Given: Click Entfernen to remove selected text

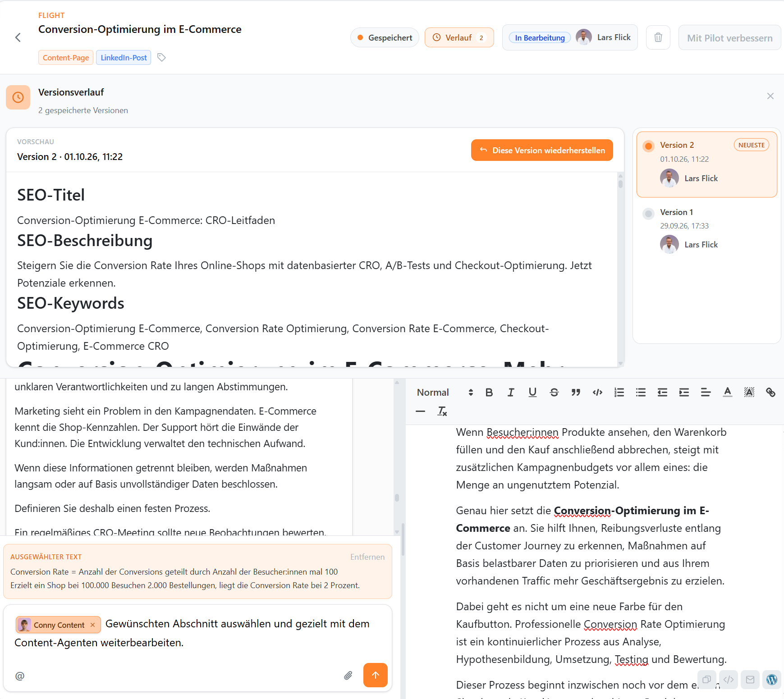Looking at the screenshot, I should click(367, 557).
